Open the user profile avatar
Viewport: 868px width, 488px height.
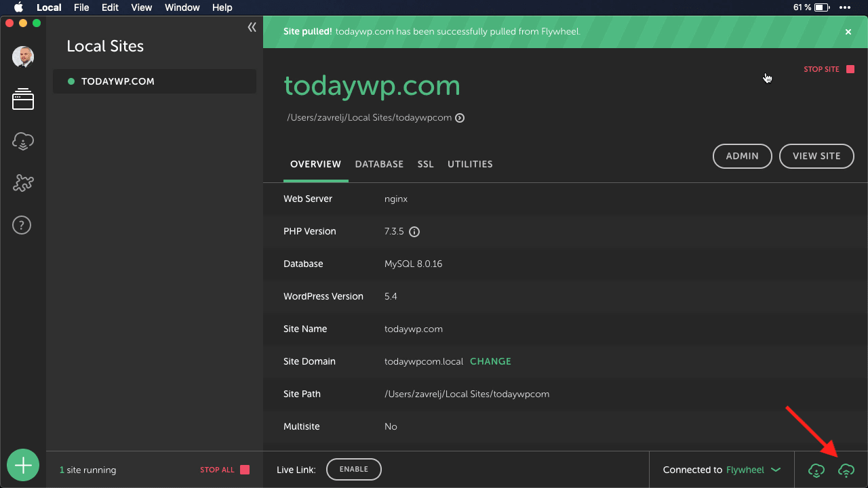click(x=23, y=57)
